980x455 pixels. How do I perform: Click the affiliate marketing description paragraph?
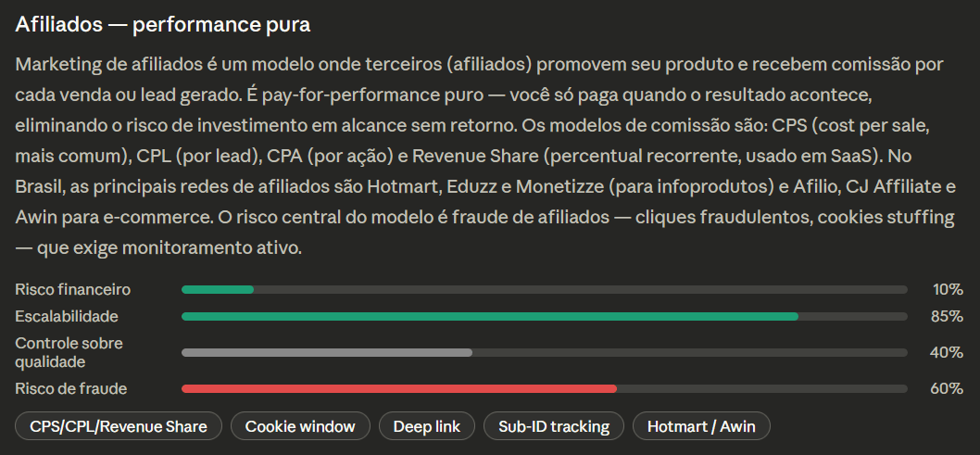[486, 157]
